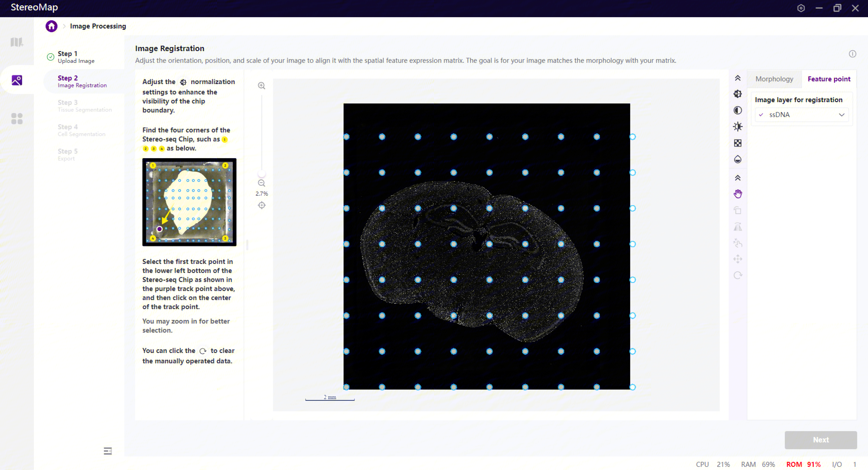Click the zoom out magnifier

(261, 183)
